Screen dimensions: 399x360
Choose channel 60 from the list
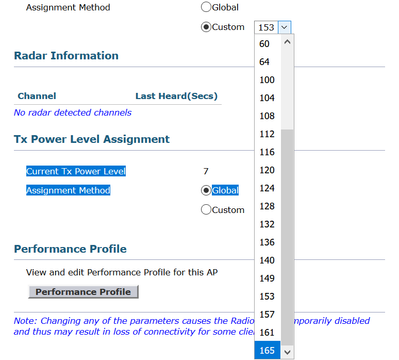[268, 44]
